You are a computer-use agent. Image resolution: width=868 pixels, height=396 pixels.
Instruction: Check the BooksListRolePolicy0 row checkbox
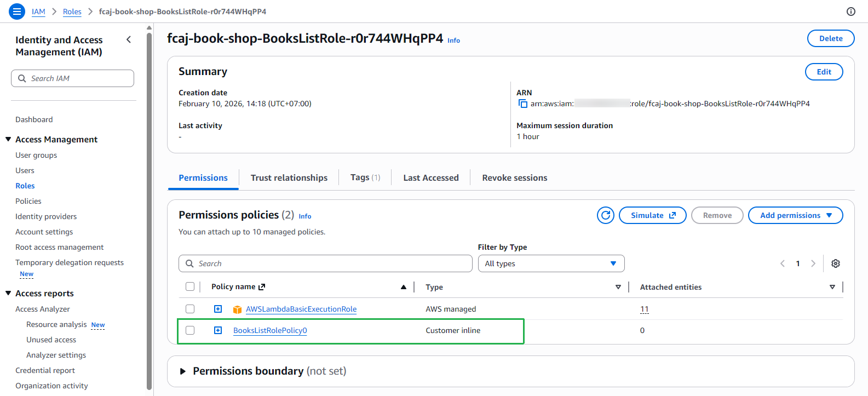[190, 330]
